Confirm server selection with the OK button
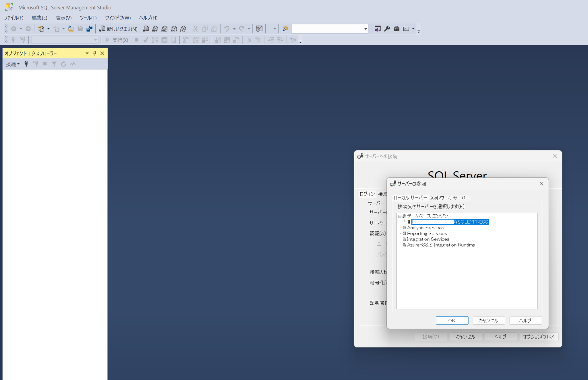 point(452,320)
